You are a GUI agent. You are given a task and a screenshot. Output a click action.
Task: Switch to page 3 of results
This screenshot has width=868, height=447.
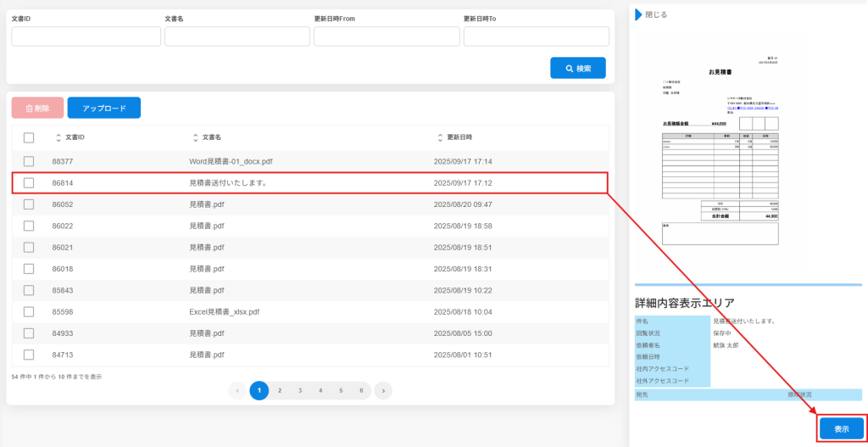pyautogui.click(x=300, y=390)
